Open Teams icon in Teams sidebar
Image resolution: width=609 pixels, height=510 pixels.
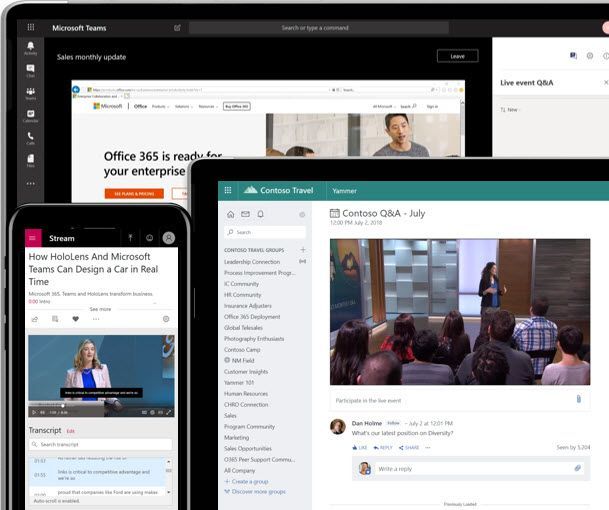31,93
